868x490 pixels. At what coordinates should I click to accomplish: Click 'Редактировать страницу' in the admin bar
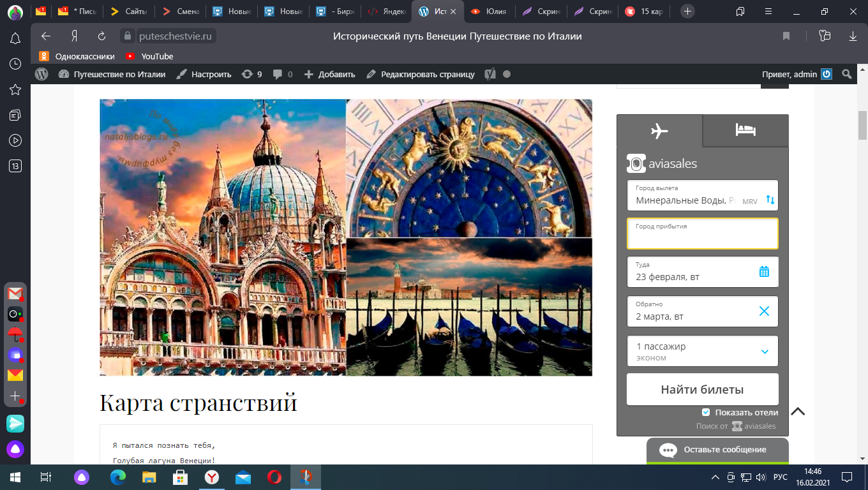click(421, 74)
